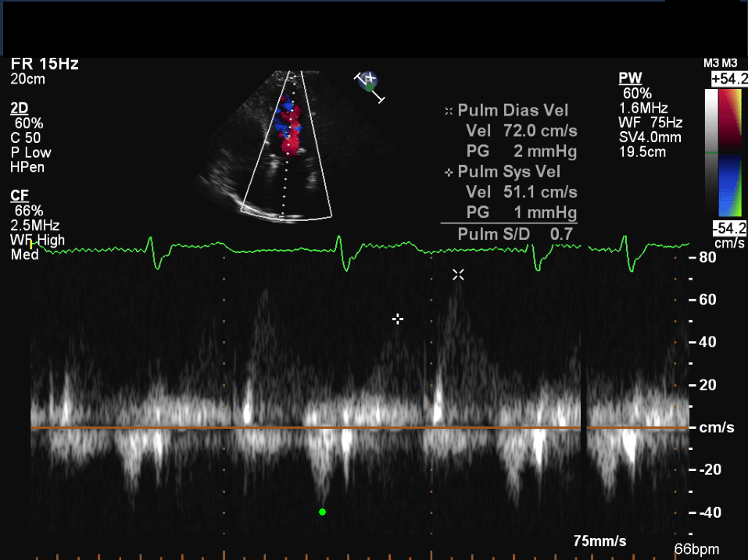Click the green dot marker on spectrum
Viewport: 748px width, 560px height.
point(322,512)
